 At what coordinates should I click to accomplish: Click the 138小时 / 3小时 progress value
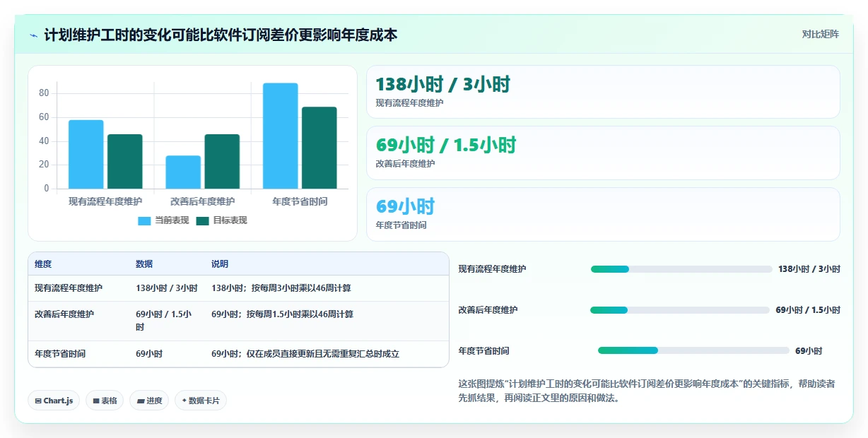pyautogui.click(x=809, y=269)
